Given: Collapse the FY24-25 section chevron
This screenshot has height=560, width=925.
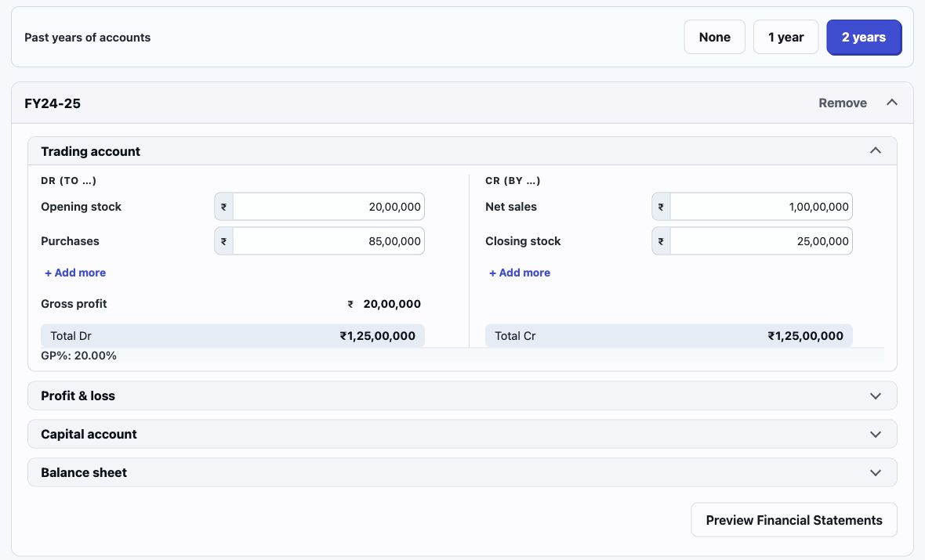Looking at the screenshot, I should 892,103.
